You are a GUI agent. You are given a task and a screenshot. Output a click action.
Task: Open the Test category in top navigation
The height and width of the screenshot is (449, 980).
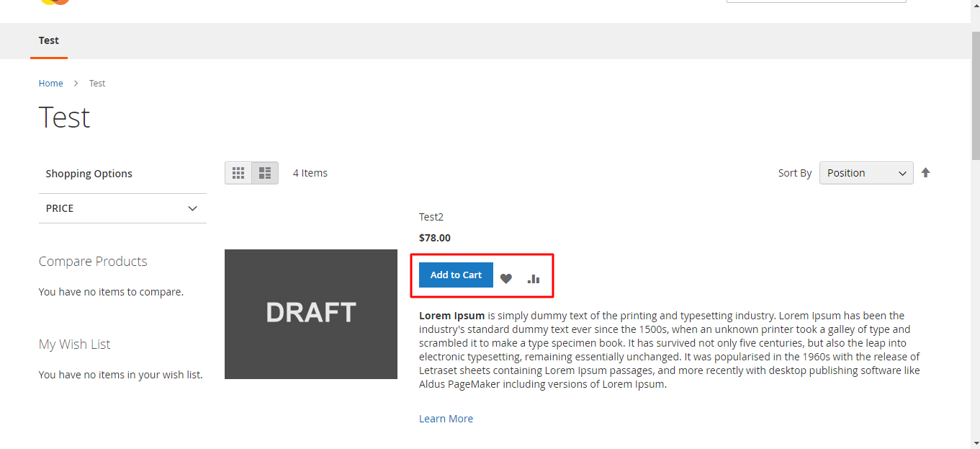(48, 40)
